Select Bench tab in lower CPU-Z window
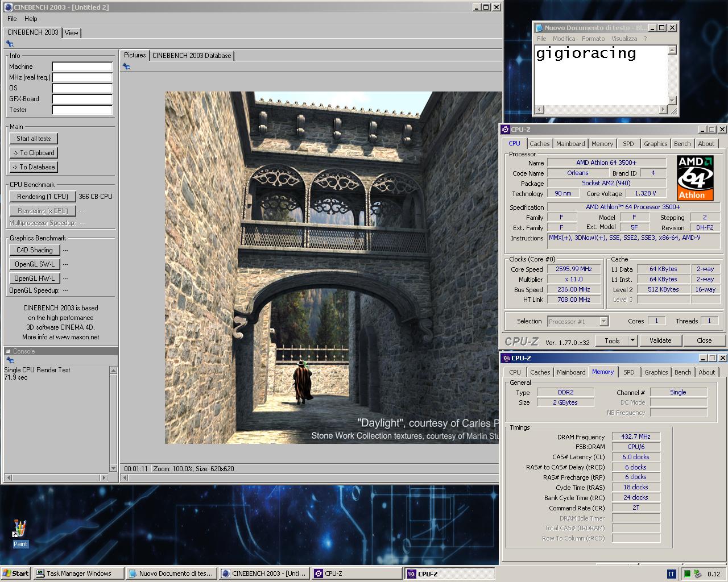Screen dimensions: 728x582 coord(683,372)
